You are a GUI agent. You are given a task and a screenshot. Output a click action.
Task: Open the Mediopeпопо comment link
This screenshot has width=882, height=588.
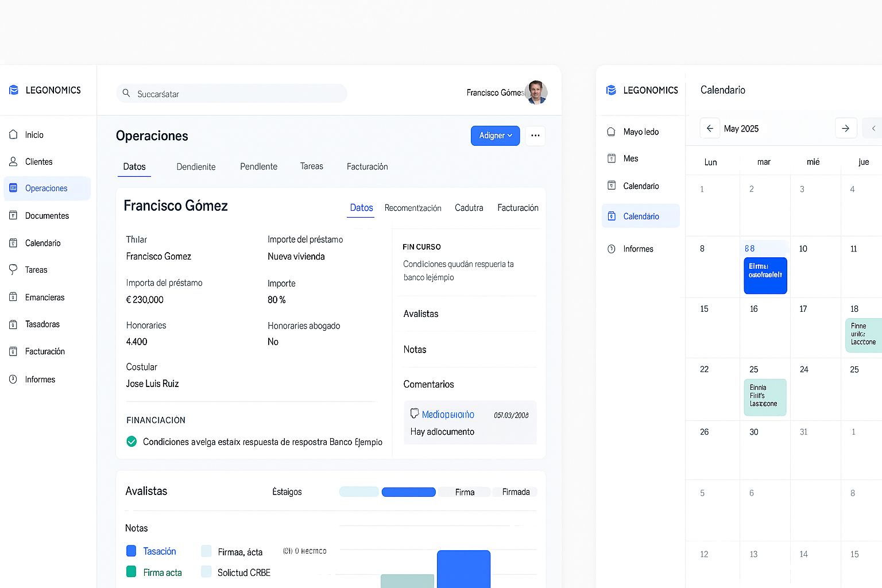pyautogui.click(x=448, y=415)
